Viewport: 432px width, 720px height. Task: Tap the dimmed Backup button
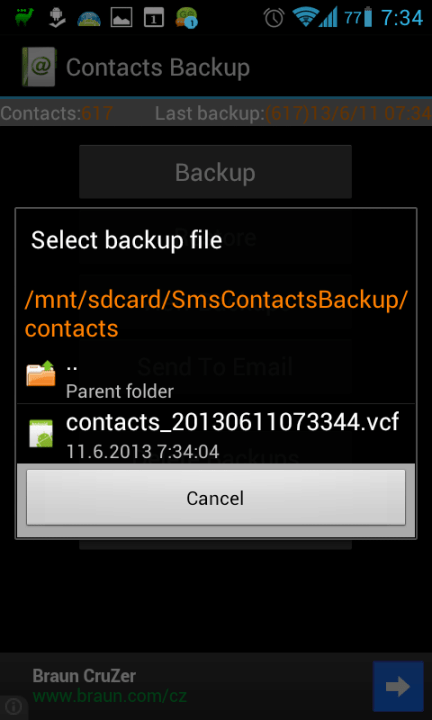(215, 172)
